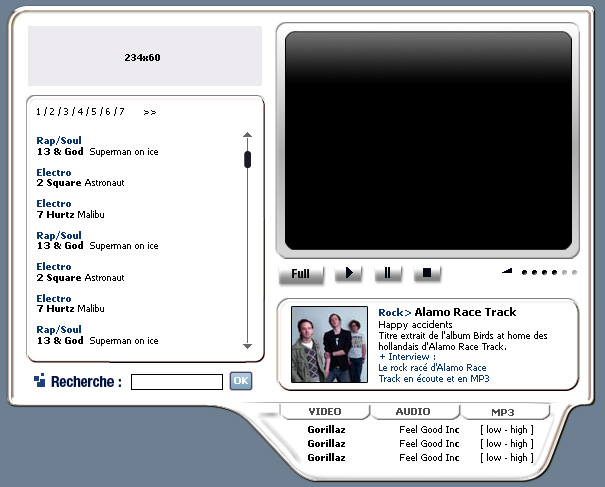Go to playlist page 6
The image size is (605, 487).
(108, 112)
